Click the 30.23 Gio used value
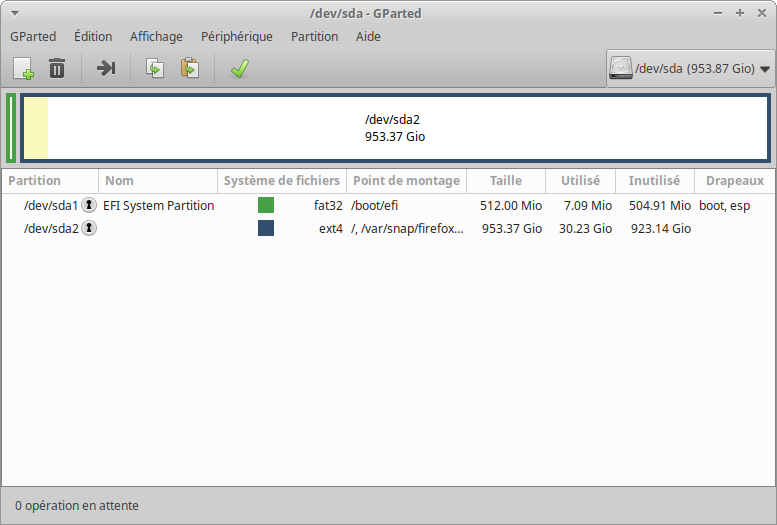 coord(585,229)
